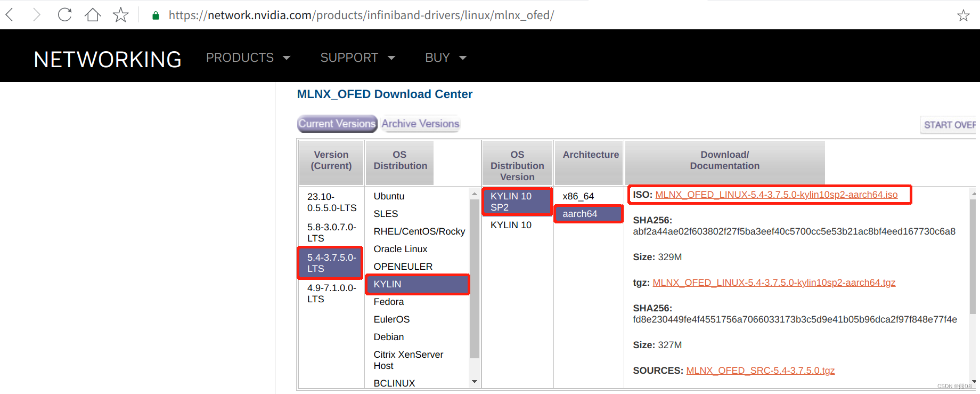This screenshot has width=980, height=394.
Task: Click the browser forward arrow
Action: point(36,14)
